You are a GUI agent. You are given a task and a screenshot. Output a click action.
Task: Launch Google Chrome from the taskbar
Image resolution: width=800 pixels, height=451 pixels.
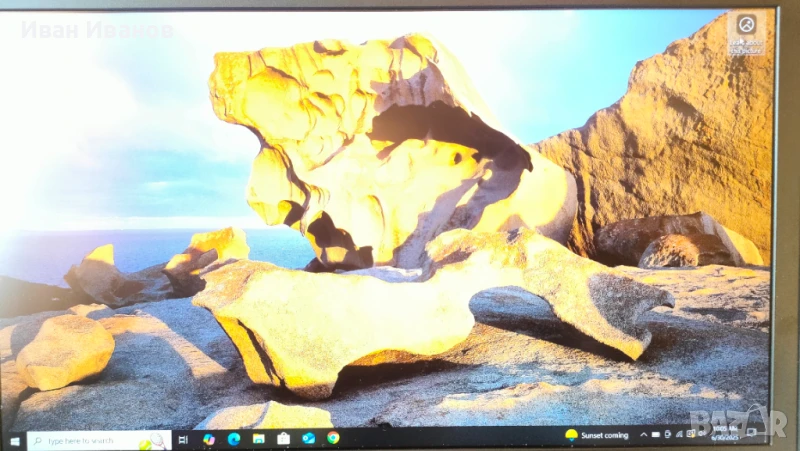tap(333, 437)
